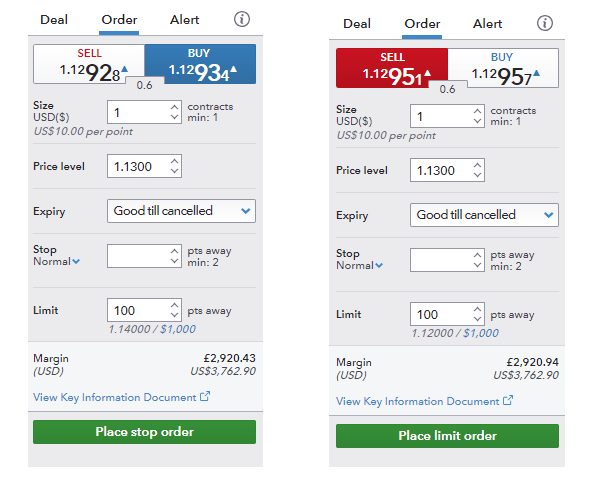Increase Size using up arrow in left panel
Image resolution: width=589 pixels, height=490 pixels.
[174, 107]
